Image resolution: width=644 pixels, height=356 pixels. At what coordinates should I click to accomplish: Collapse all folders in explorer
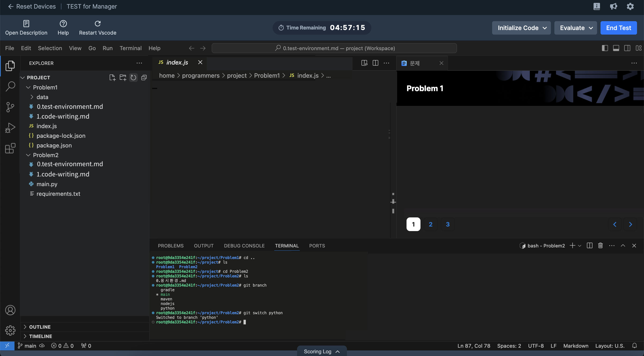click(x=144, y=77)
